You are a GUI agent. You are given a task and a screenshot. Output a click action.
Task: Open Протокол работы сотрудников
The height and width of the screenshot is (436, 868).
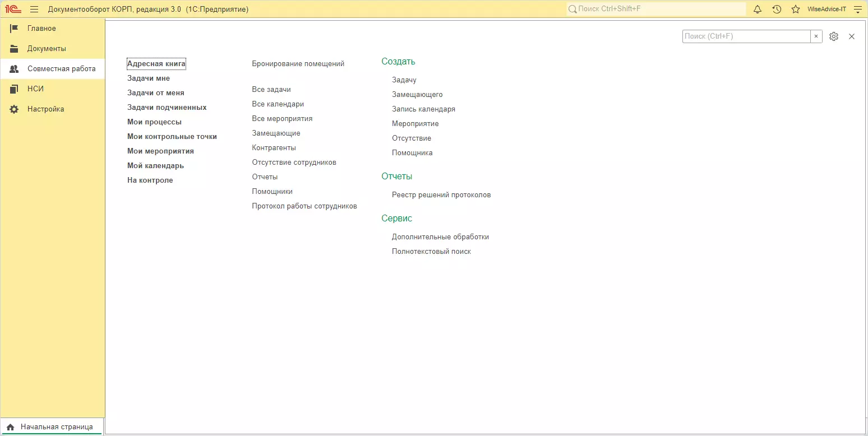pos(304,206)
